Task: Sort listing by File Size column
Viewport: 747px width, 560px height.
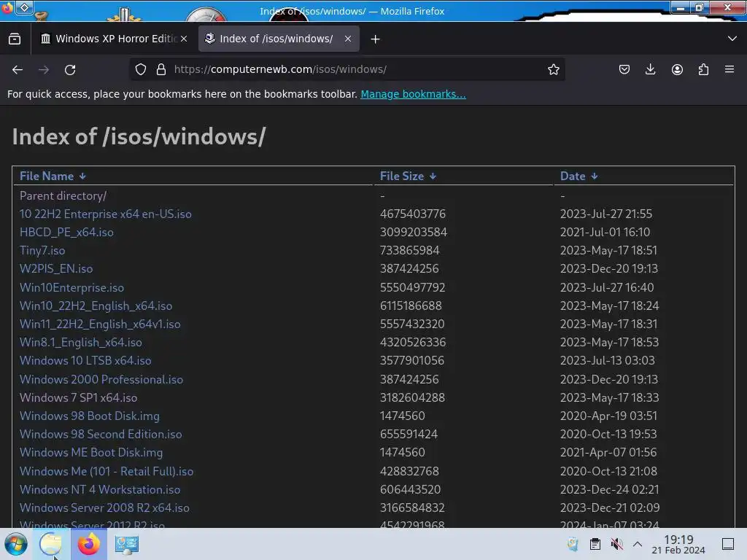Action: [x=408, y=176]
